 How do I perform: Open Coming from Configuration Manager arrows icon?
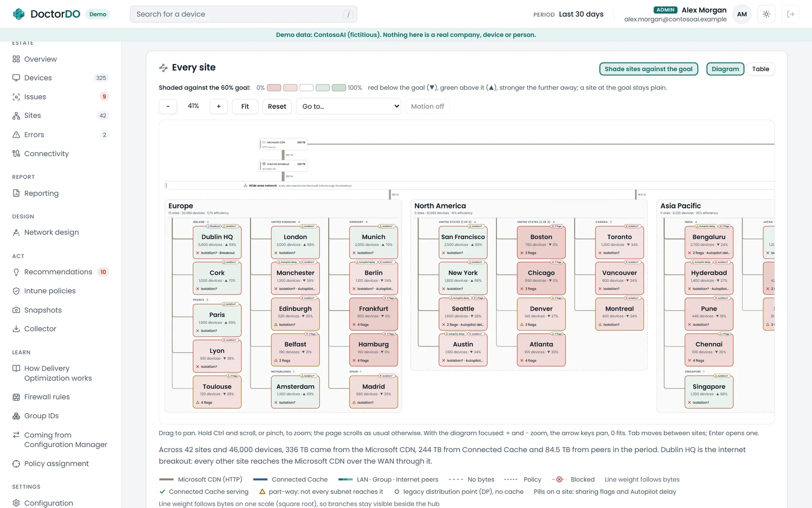[x=16, y=435]
